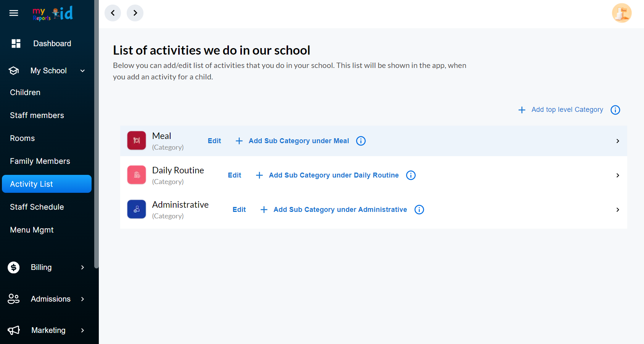Expand the Meal category row chevron

point(618,141)
